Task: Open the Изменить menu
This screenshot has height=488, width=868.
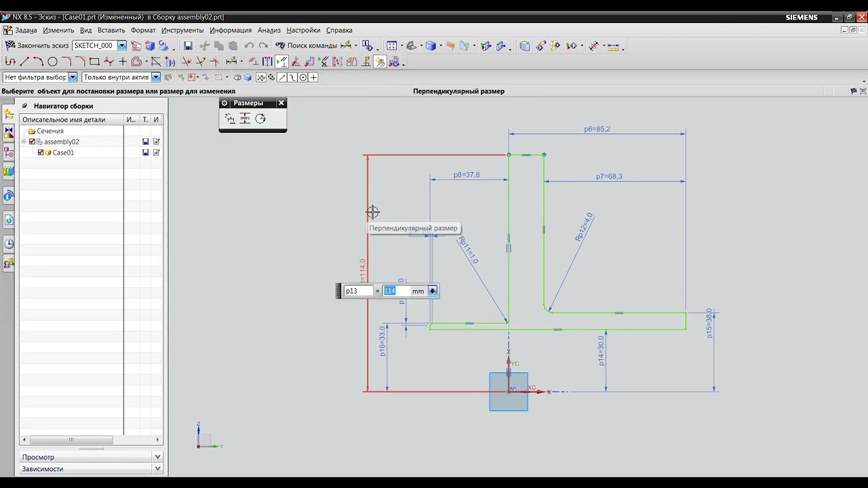Action: (58, 30)
